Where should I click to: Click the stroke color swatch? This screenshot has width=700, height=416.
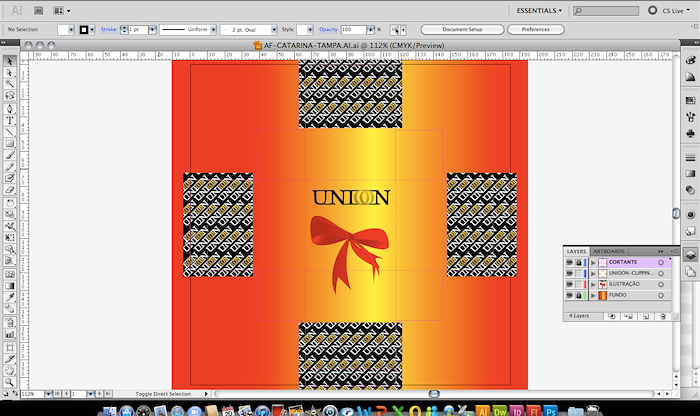coord(86,30)
